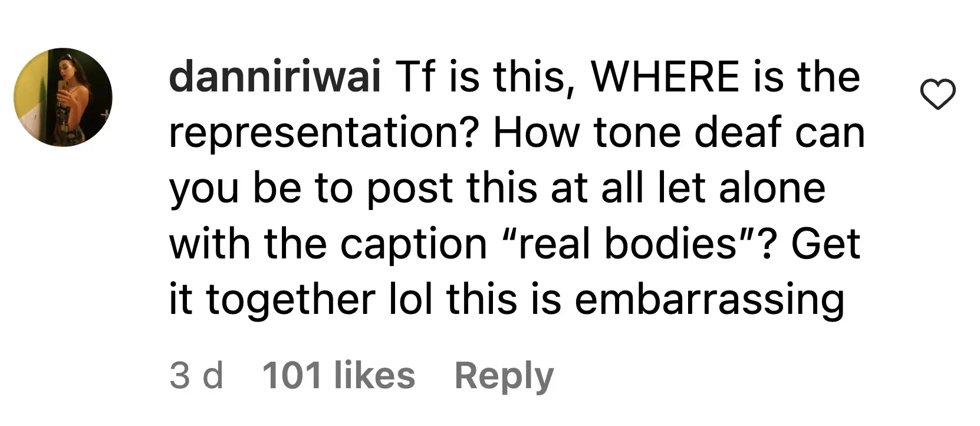Viewport: 980px width, 426px height.
Task: Click the 3 d timestamp
Action: (196, 375)
